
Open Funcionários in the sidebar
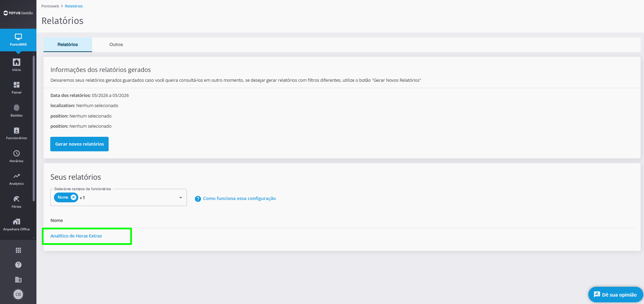pyautogui.click(x=17, y=133)
